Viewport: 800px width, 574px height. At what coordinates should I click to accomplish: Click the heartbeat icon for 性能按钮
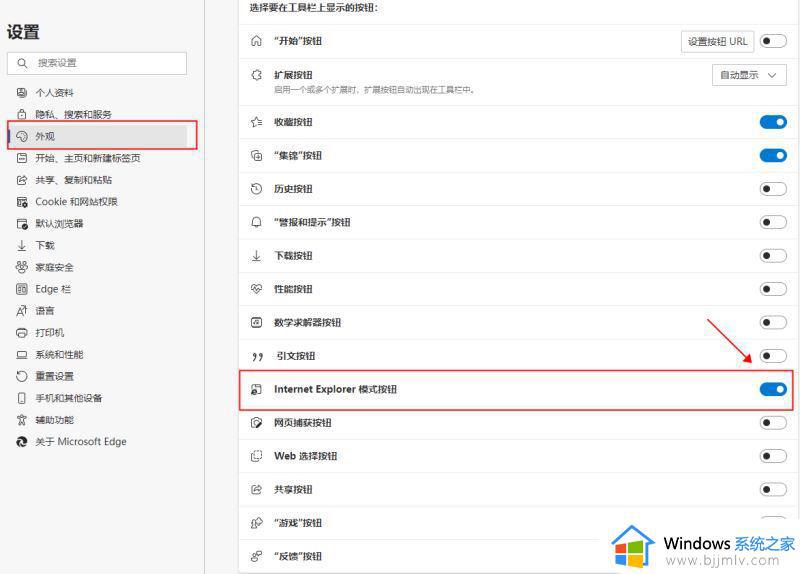click(256, 289)
